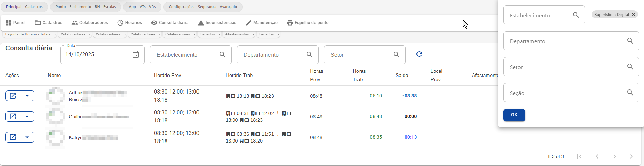The height and width of the screenshot is (166, 644).
Task: Open Colaboradores with people icon in toolbar
Action: click(90, 23)
